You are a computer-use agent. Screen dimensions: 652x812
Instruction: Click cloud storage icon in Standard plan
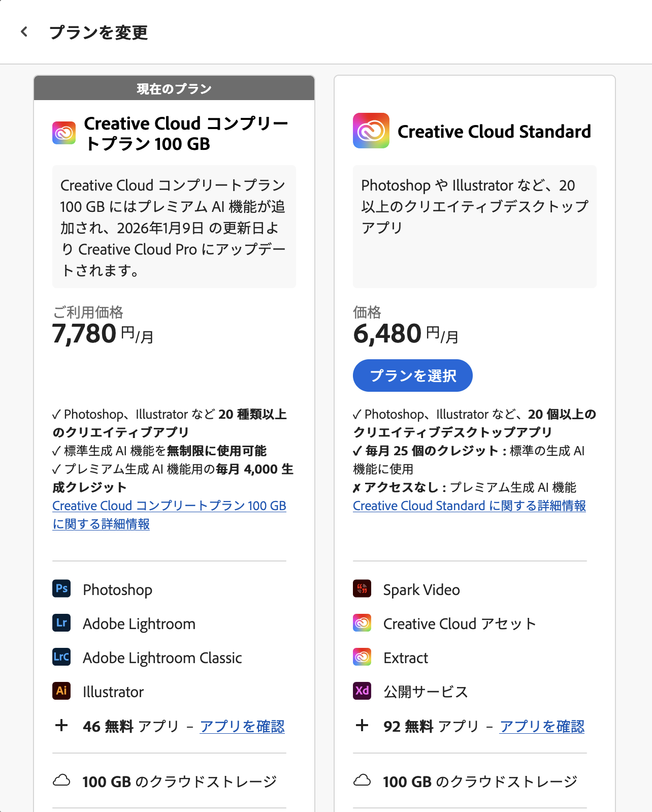click(362, 780)
